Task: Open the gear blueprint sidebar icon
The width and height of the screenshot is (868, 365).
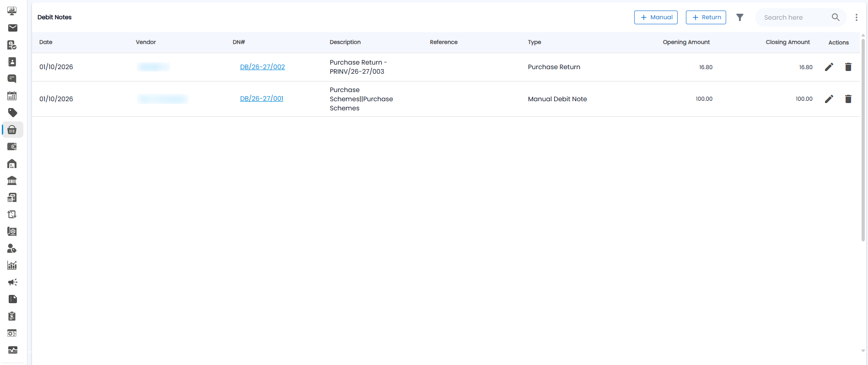Action: pos(12,231)
